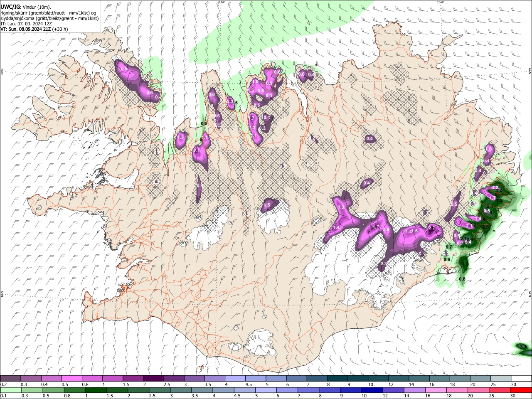Click the 1.8 value in the dark green area

[465, 264]
